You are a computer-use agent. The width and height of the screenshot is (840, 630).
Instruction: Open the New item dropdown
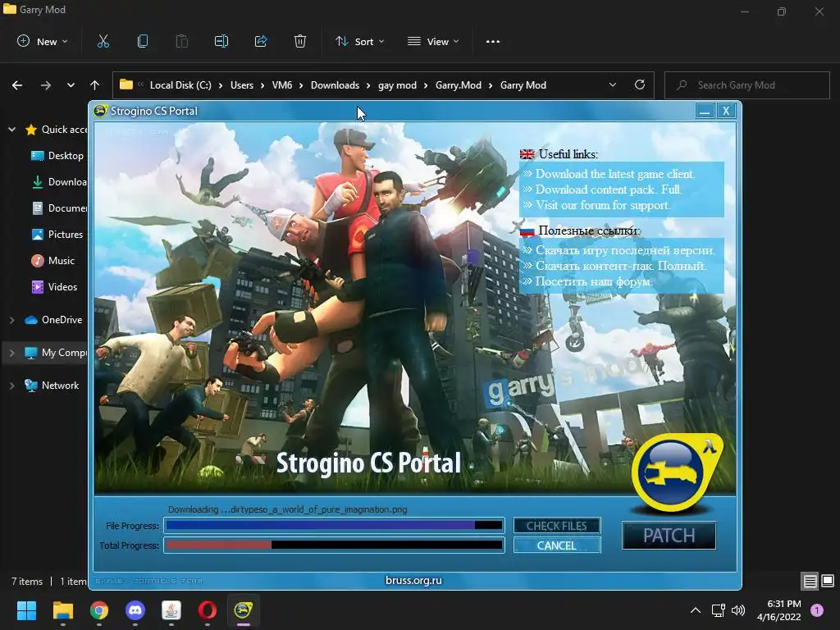(43, 41)
